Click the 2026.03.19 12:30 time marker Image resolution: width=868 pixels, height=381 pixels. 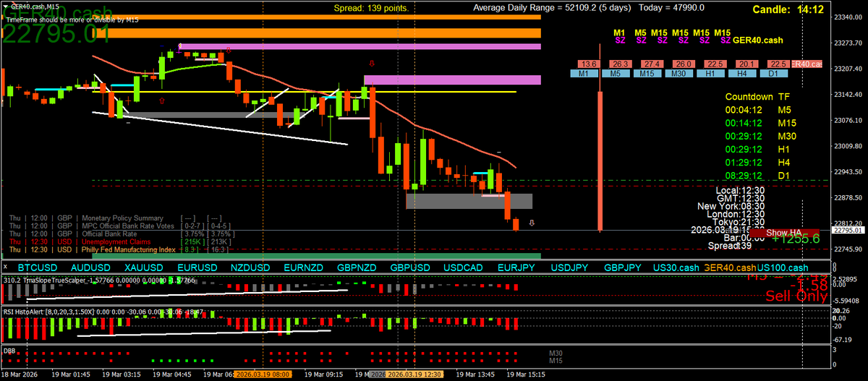(416, 375)
